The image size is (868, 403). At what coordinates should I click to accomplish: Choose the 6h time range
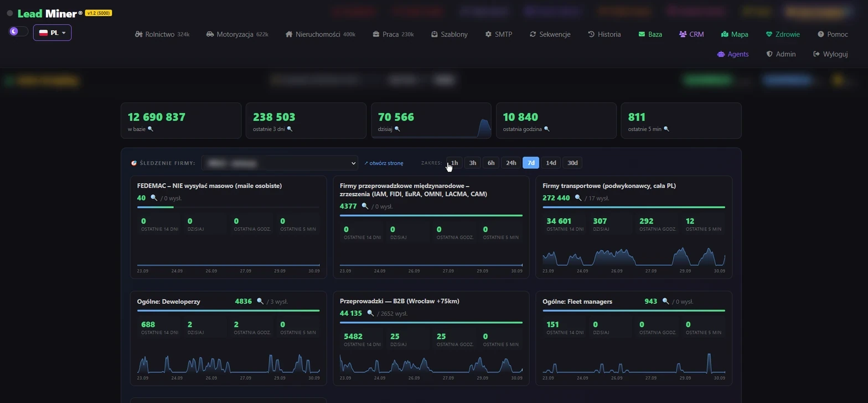[x=490, y=163]
